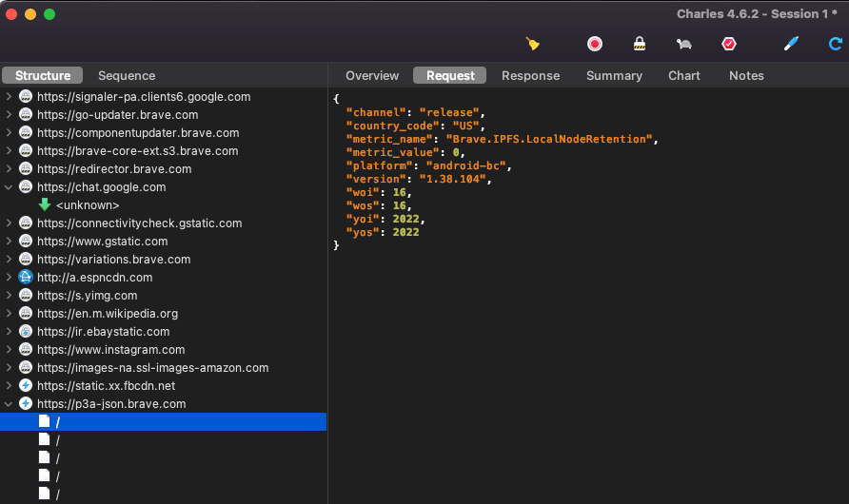
Task: Select the <unknown> download entry
Action: pos(88,205)
